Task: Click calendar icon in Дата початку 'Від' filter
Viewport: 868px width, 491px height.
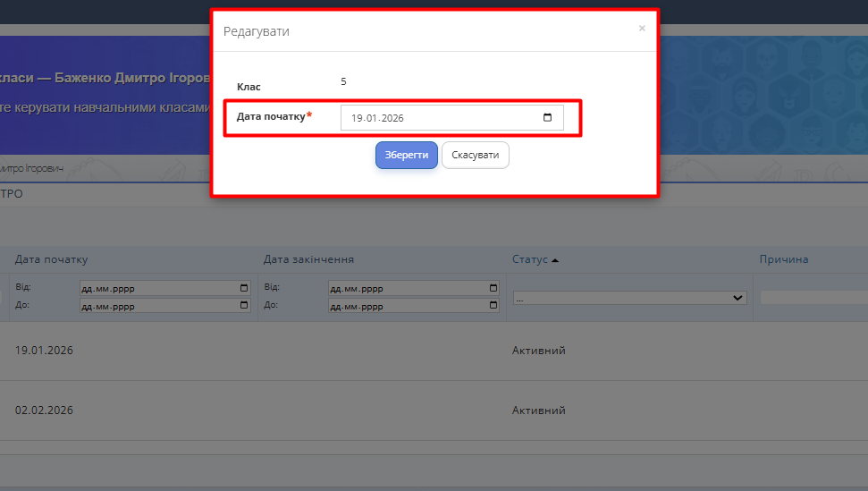Action: click(244, 289)
